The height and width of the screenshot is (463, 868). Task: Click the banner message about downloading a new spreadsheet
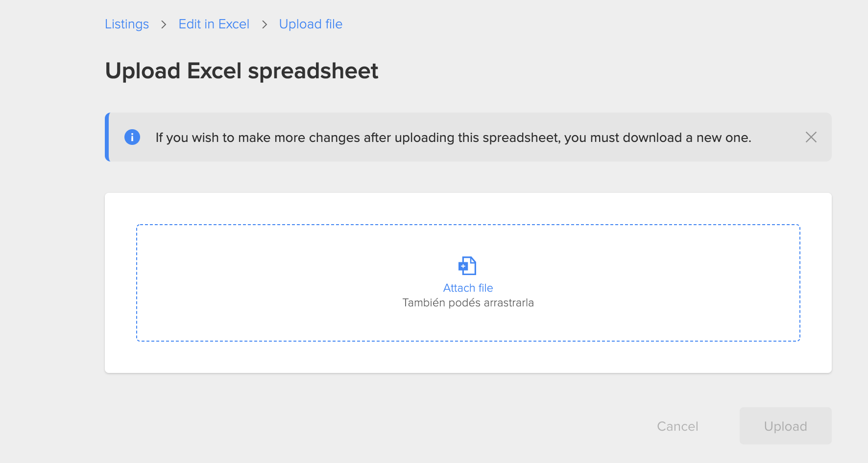[x=453, y=138]
